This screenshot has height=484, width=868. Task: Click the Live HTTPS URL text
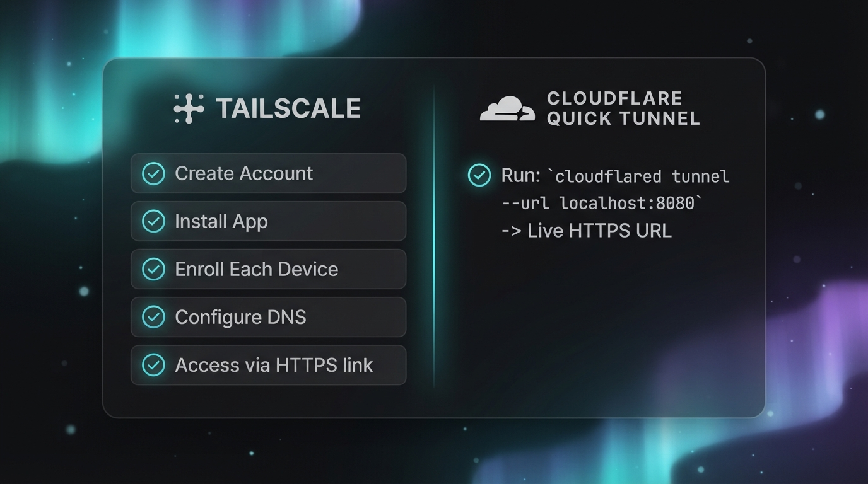(599, 231)
